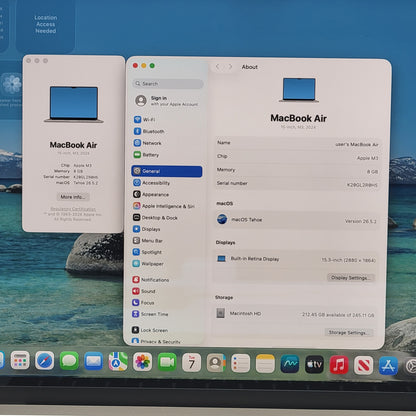Go back using the toolbar chevron
Screen dimensions: 416x416
[218, 67]
